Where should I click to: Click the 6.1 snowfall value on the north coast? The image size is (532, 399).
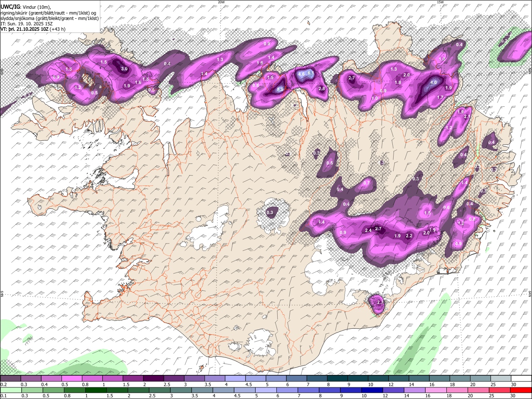(310, 72)
